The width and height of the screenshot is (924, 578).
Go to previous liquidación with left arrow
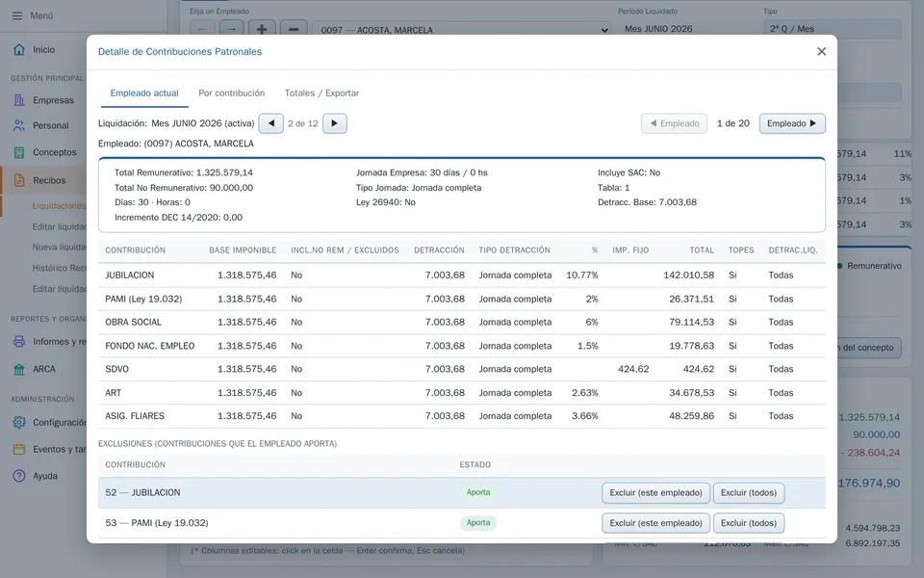tap(271, 123)
